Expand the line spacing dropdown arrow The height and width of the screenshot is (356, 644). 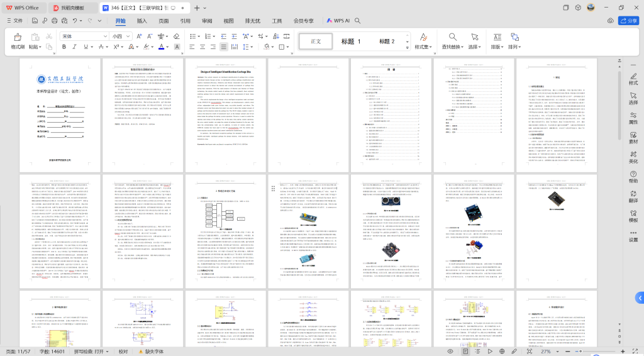(x=252, y=47)
